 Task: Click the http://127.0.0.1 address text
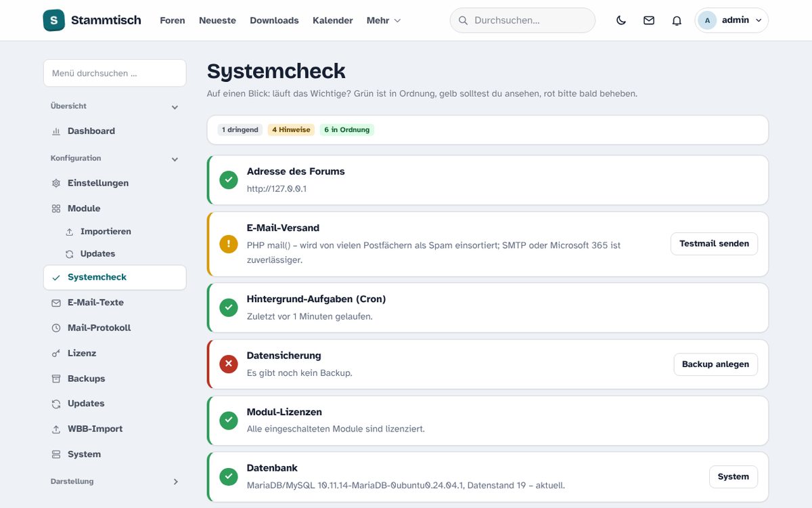tap(277, 189)
